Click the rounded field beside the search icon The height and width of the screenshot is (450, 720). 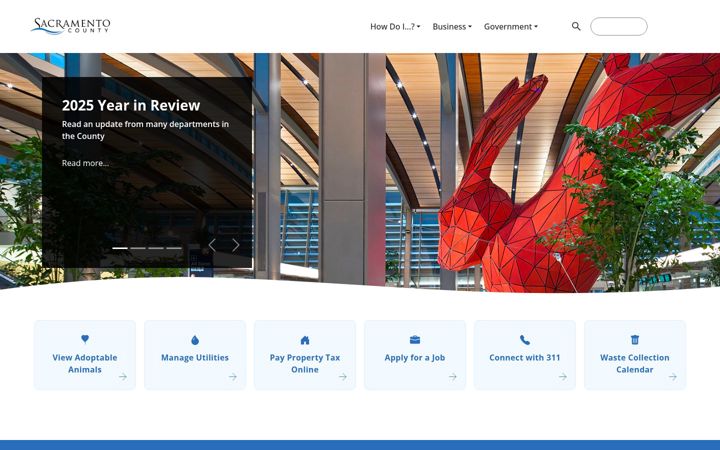(619, 26)
